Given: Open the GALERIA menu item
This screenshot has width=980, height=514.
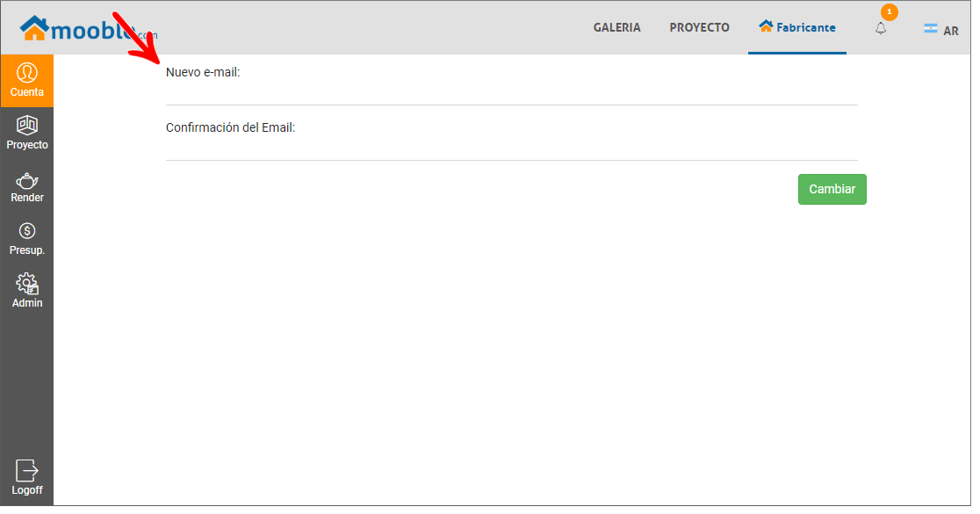Looking at the screenshot, I should [x=616, y=27].
